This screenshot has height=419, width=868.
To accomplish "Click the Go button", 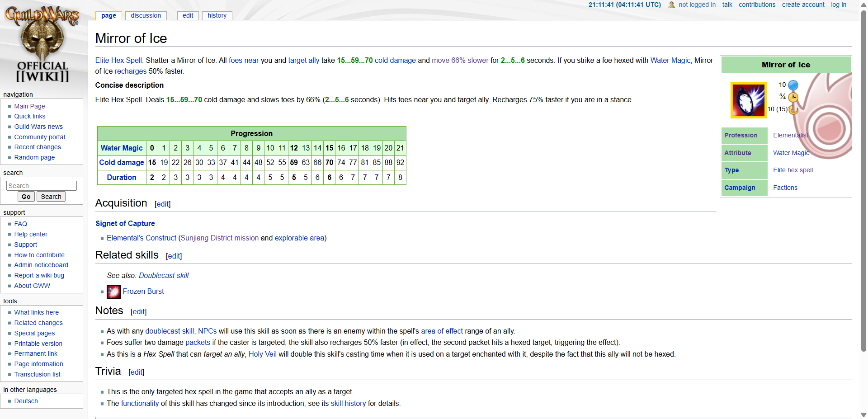I will point(26,197).
